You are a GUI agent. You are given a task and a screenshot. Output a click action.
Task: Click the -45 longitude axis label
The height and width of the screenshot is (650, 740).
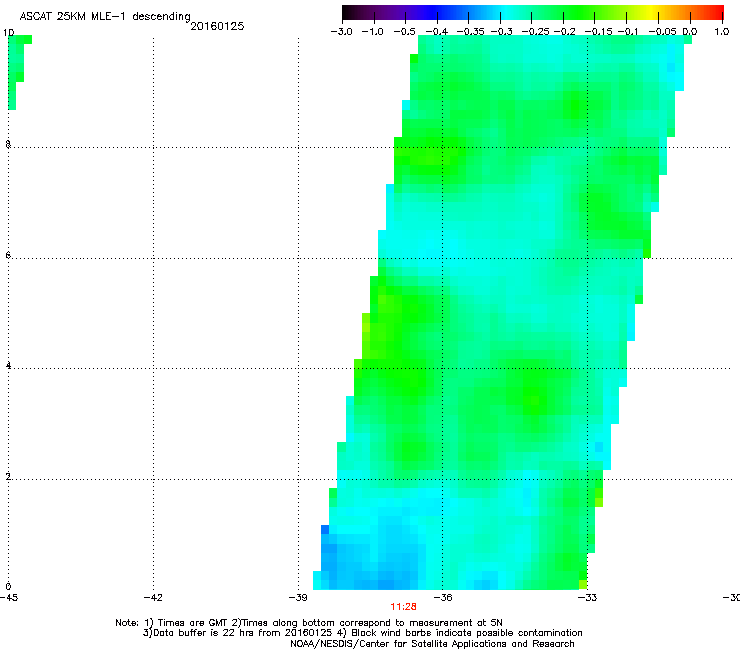pyautogui.click(x=9, y=598)
